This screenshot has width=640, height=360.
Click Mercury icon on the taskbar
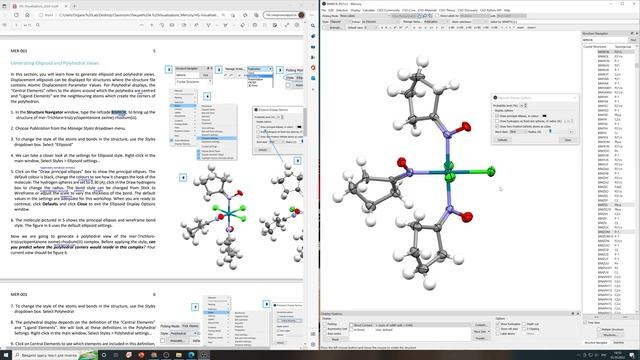coord(203,355)
